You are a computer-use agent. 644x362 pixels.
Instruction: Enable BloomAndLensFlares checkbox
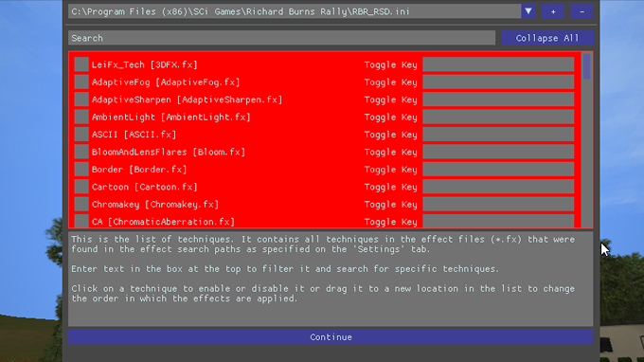[x=81, y=152]
